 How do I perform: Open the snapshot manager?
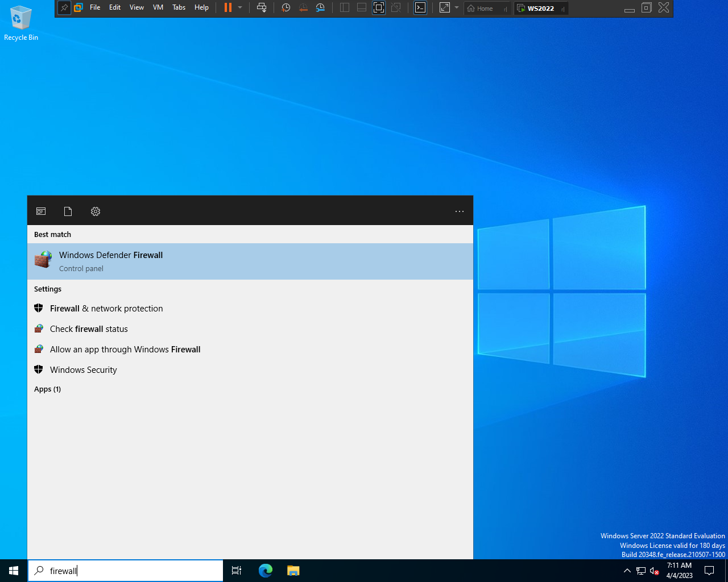click(x=320, y=8)
